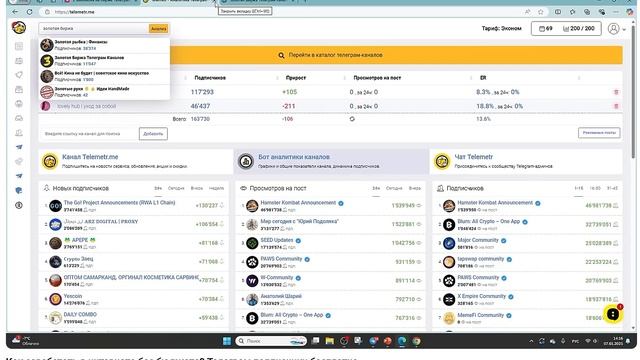
Task: Delete the 'lovely hub' channel row
Action: coord(616,106)
